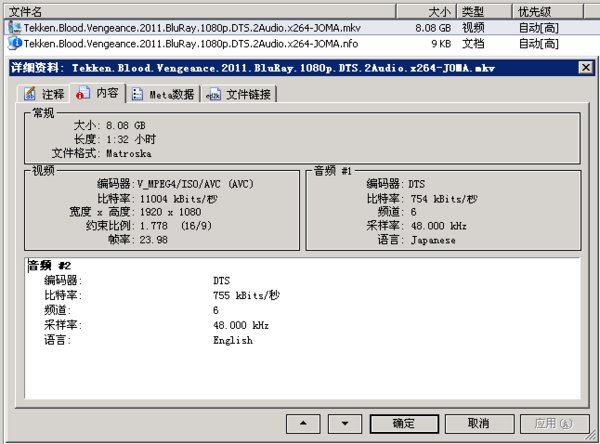Close the 详细资料 dialog
Viewport: 600px width, 444px height.
click(x=585, y=68)
